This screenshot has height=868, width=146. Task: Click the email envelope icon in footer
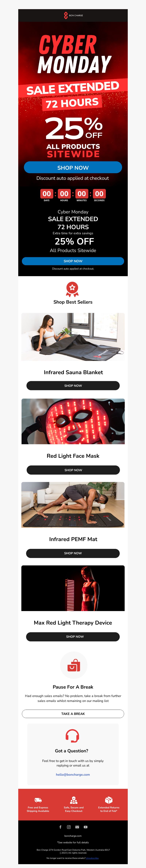[x=77, y=826]
